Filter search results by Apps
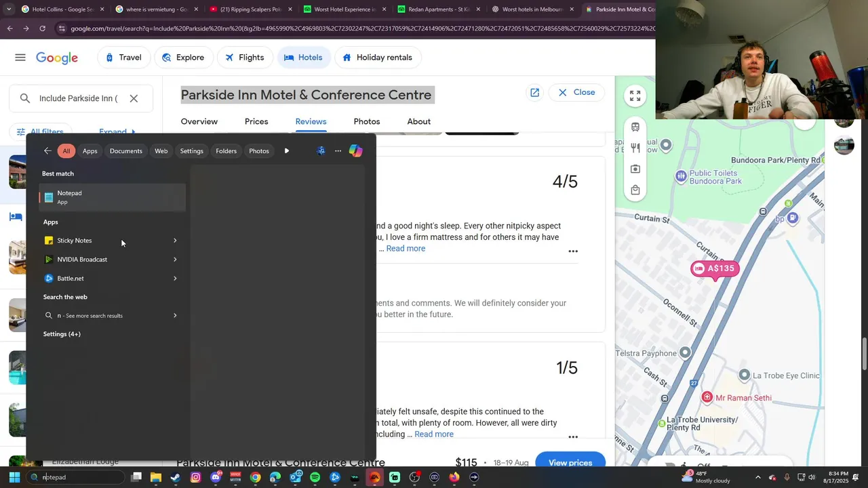 90,151
